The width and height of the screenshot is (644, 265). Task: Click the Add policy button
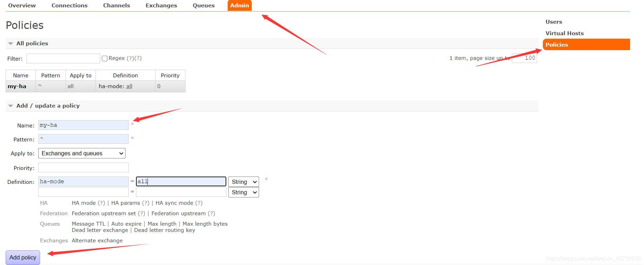(x=23, y=258)
